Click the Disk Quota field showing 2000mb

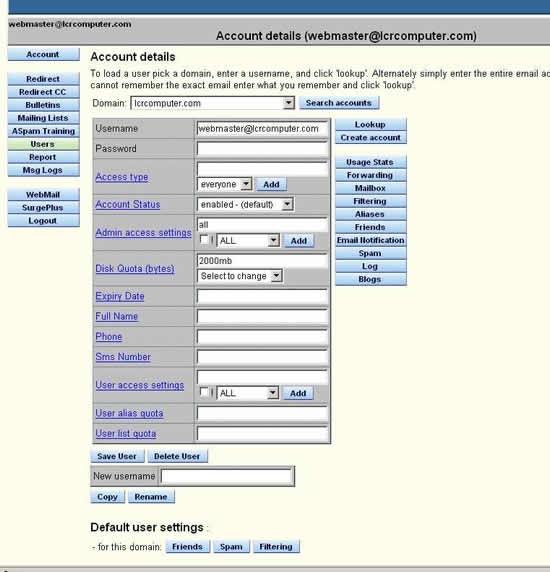[x=262, y=261]
